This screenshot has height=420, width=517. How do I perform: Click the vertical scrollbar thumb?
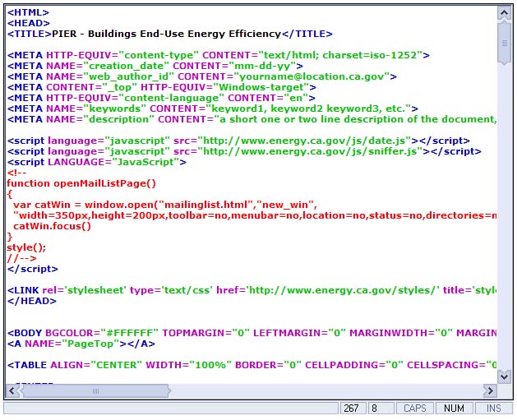504,41
